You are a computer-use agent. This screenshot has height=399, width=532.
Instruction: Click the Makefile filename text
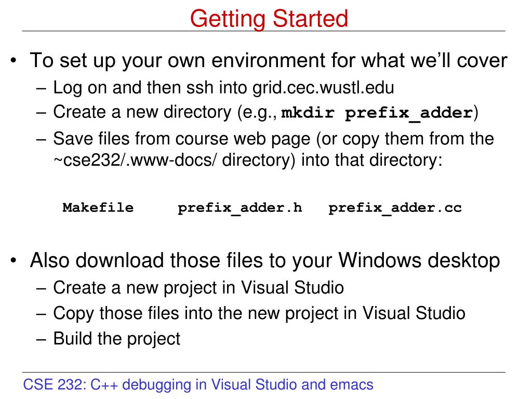coord(98,207)
